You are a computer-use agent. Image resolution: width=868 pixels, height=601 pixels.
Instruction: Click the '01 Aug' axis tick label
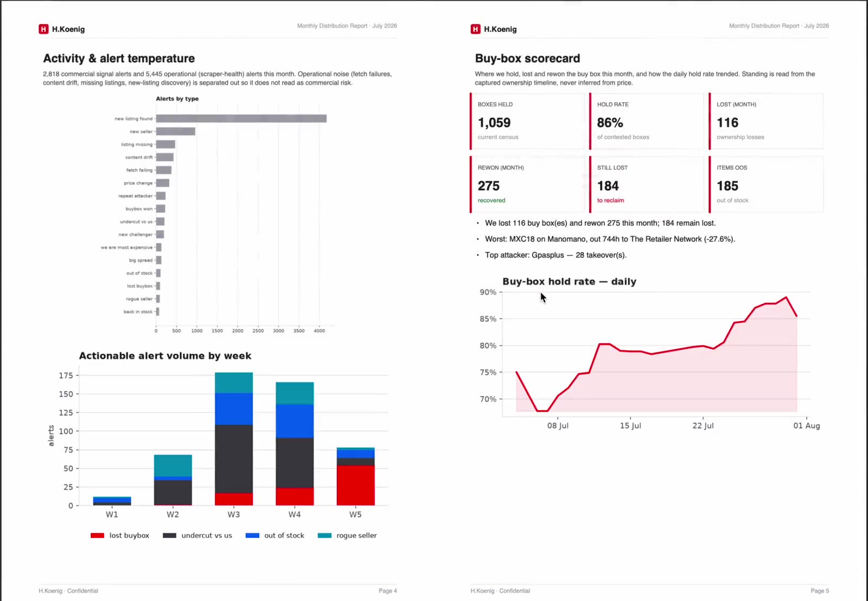807,426
